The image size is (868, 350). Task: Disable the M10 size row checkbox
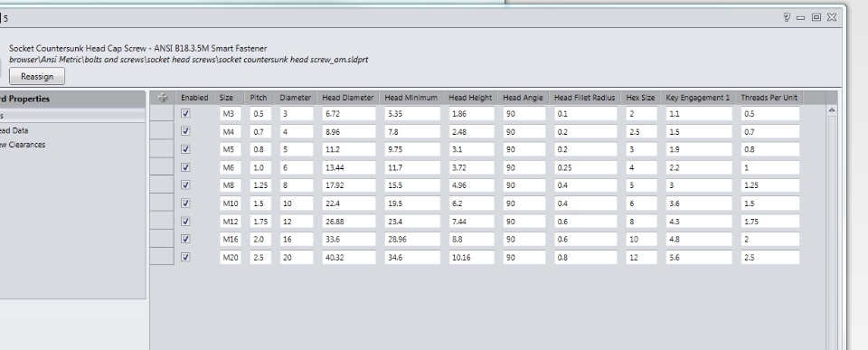click(185, 203)
